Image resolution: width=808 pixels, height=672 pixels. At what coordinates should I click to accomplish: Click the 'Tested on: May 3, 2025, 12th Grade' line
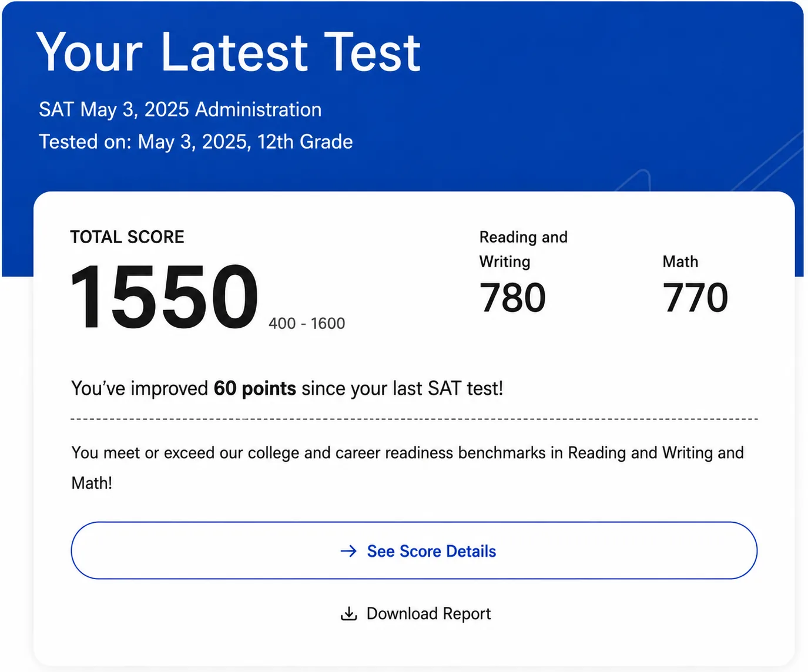pos(196,142)
